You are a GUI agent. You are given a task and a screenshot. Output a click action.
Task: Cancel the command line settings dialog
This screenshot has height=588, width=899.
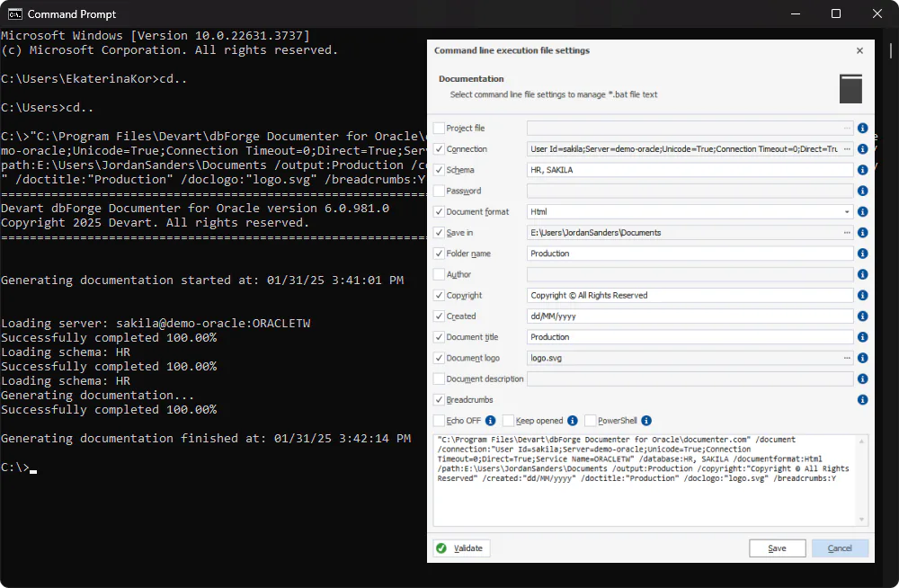point(840,548)
